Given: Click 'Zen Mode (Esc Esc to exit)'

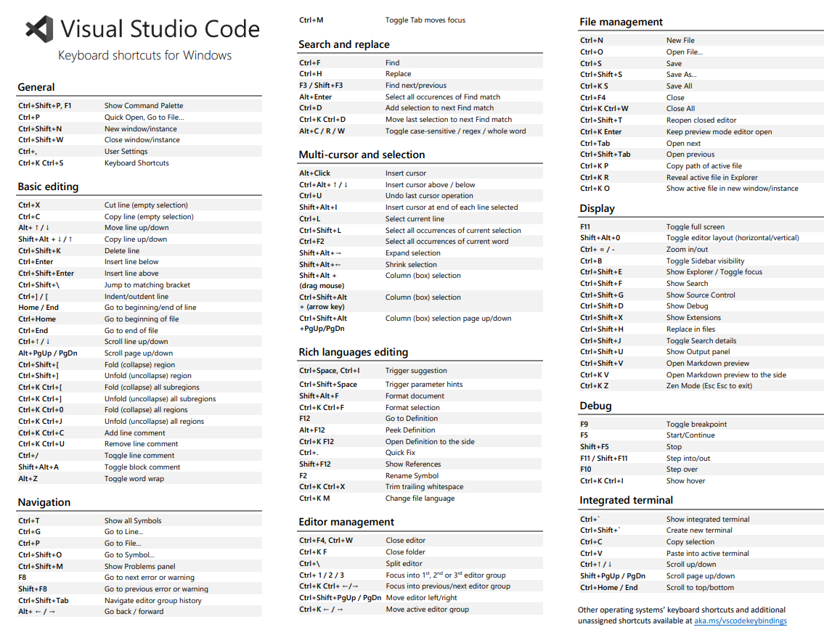Looking at the screenshot, I should point(709,385).
